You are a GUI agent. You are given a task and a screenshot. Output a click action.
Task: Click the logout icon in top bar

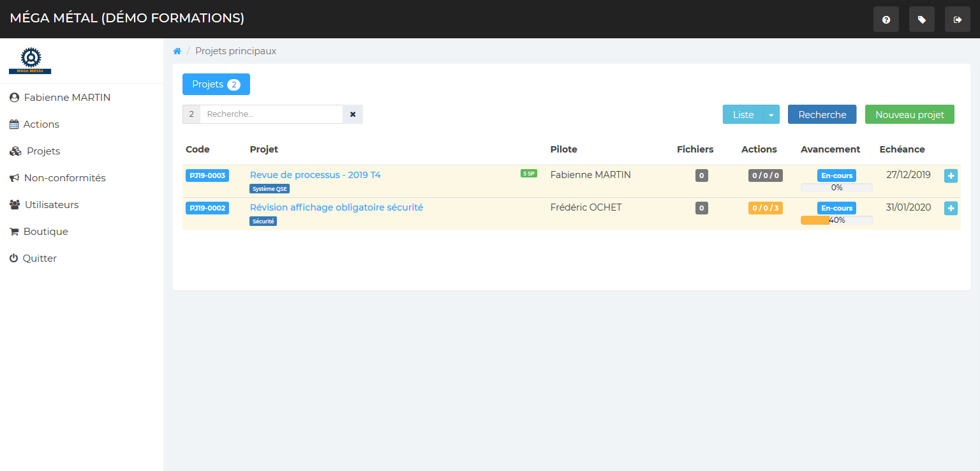tap(957, 20)
